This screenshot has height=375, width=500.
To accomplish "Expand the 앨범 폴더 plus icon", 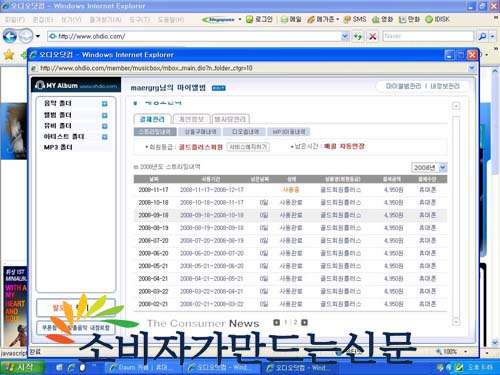I will (105, 115).
